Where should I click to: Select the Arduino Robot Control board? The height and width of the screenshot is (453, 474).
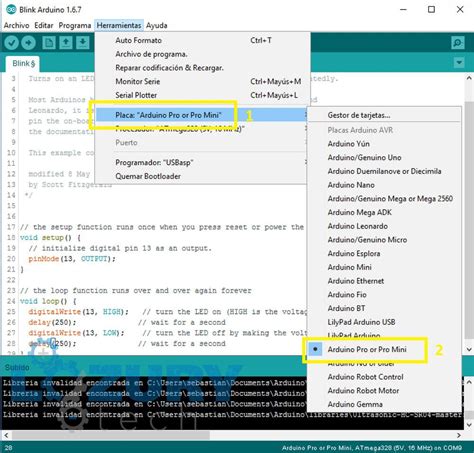(384, 377)
